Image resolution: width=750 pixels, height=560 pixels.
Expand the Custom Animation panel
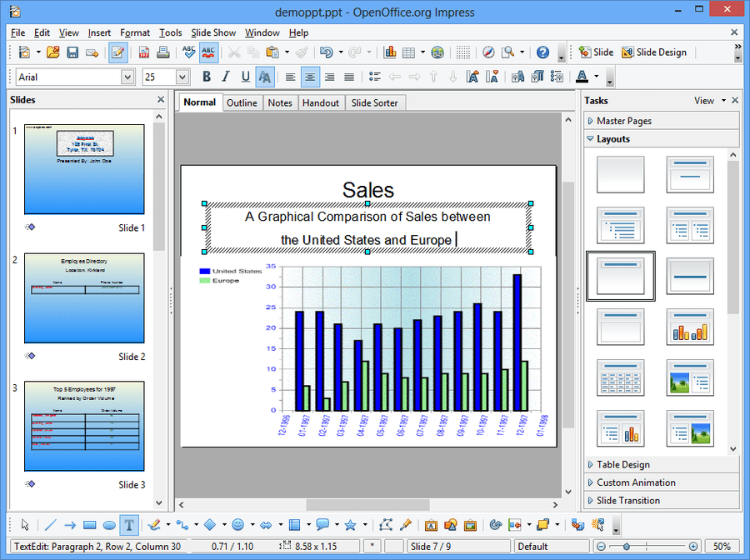pyautogui.click(x=636, y=482)
